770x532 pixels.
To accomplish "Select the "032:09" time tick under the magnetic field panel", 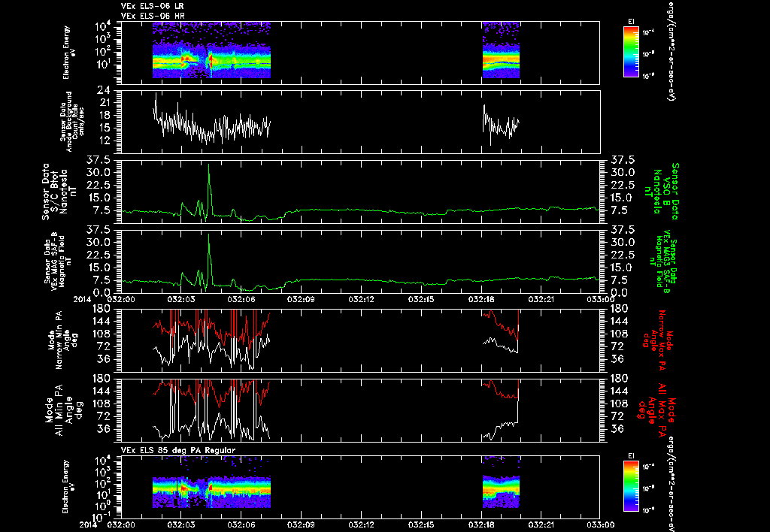I will pos(302,299).
